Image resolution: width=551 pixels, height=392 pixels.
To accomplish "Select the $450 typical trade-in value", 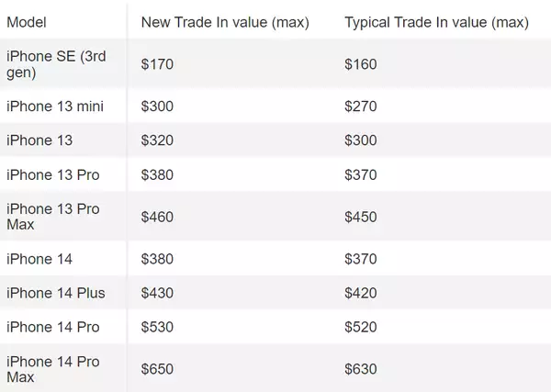I will click(x=360, y=217).
